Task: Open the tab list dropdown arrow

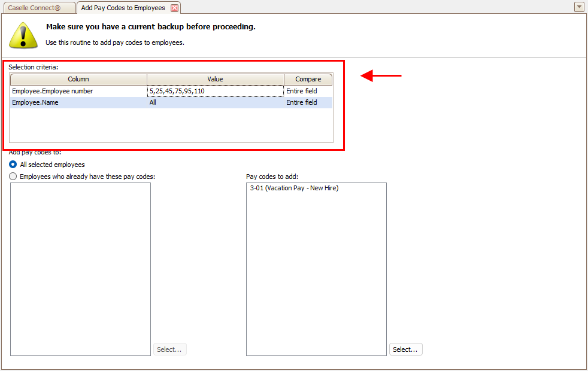Action: pyautogui.click(x=579, y=7)
